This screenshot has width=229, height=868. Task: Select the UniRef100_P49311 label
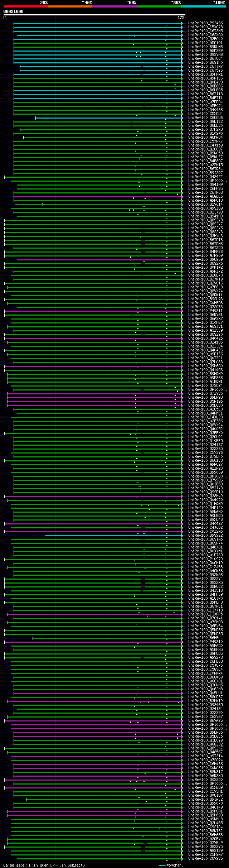tap(205, 311)
